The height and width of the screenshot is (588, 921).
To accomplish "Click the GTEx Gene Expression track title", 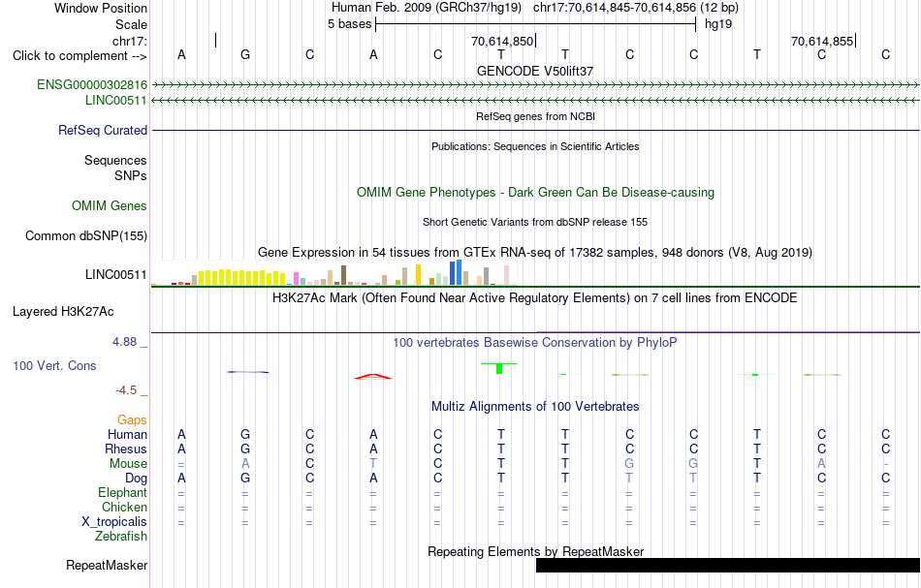I will pyautogui.click(x=535, y=252).
